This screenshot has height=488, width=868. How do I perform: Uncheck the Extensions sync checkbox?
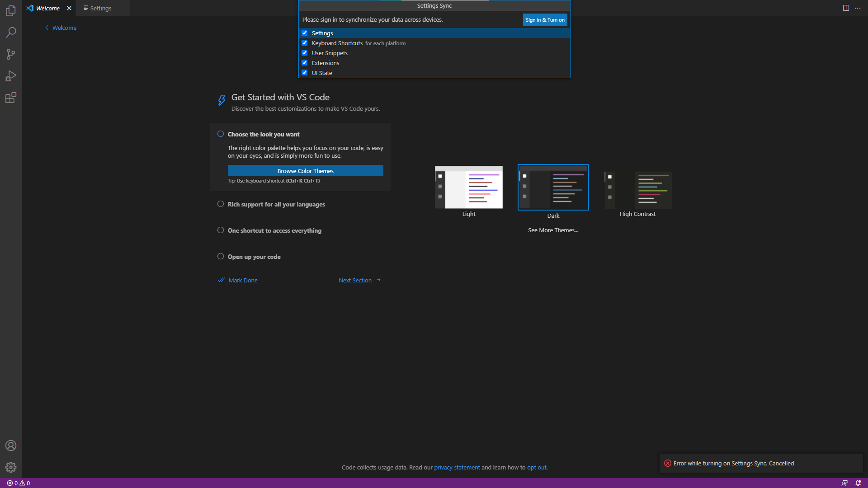[305, 63]
